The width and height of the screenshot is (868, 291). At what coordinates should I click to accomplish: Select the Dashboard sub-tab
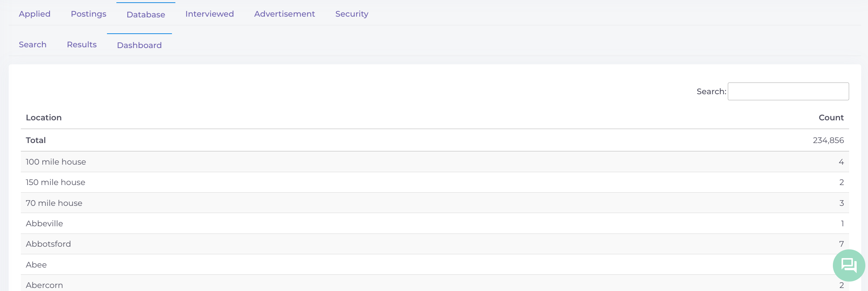pos(139,45)
